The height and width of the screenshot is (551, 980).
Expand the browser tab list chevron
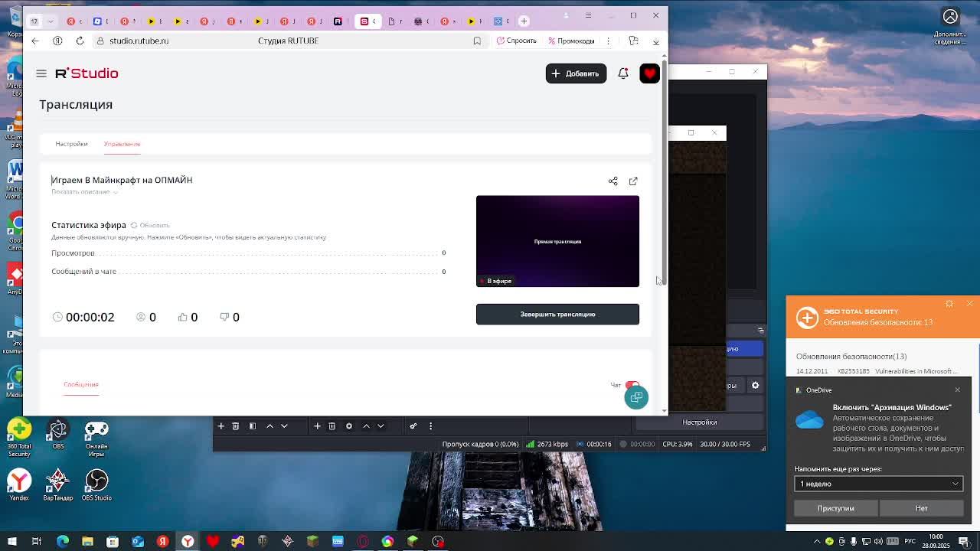(51, 21)
